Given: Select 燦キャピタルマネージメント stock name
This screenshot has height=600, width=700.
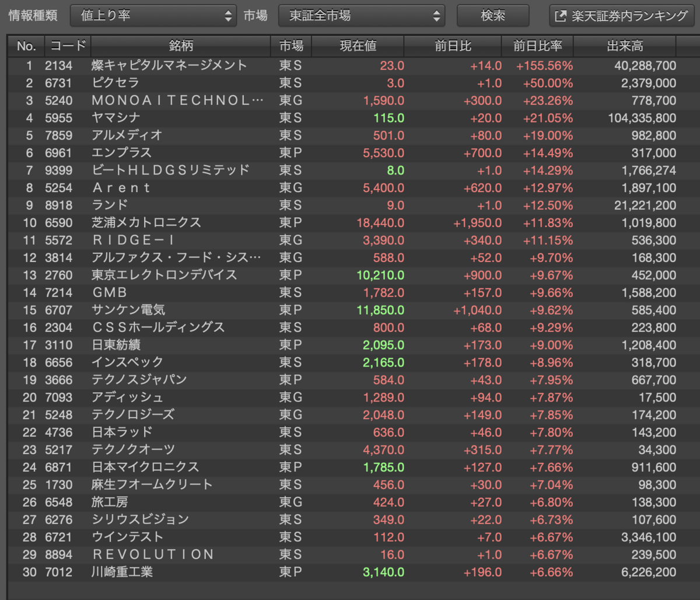Looking at the screenshot, I should coord(169,65).
